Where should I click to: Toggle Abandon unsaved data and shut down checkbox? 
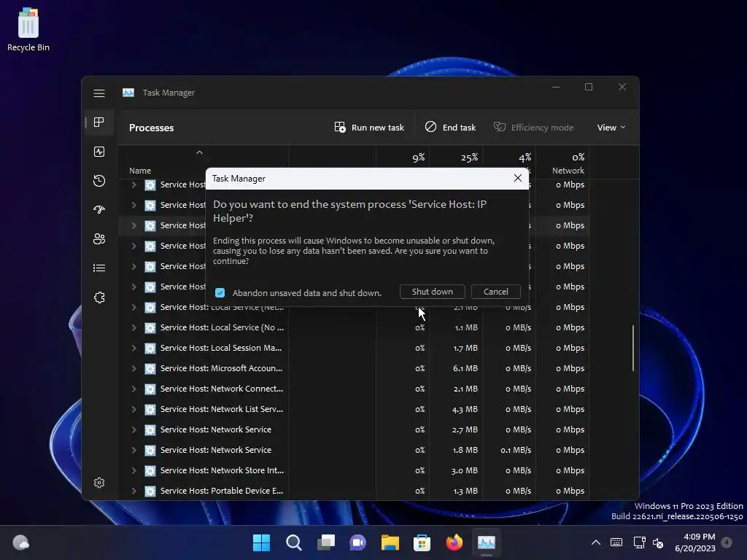click(x=220, y=292)
